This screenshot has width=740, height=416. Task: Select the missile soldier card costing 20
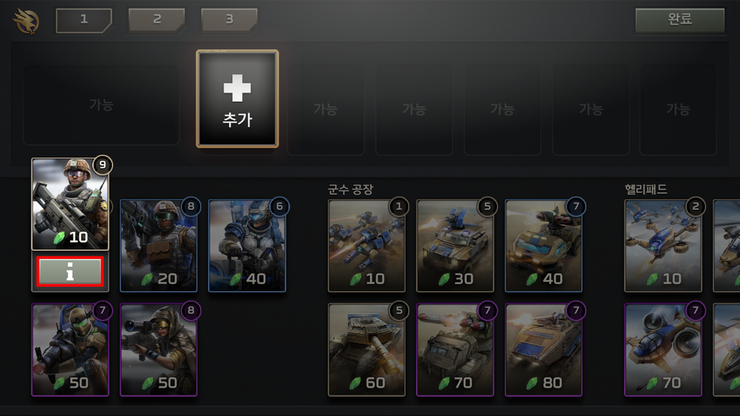coord(159,245)
